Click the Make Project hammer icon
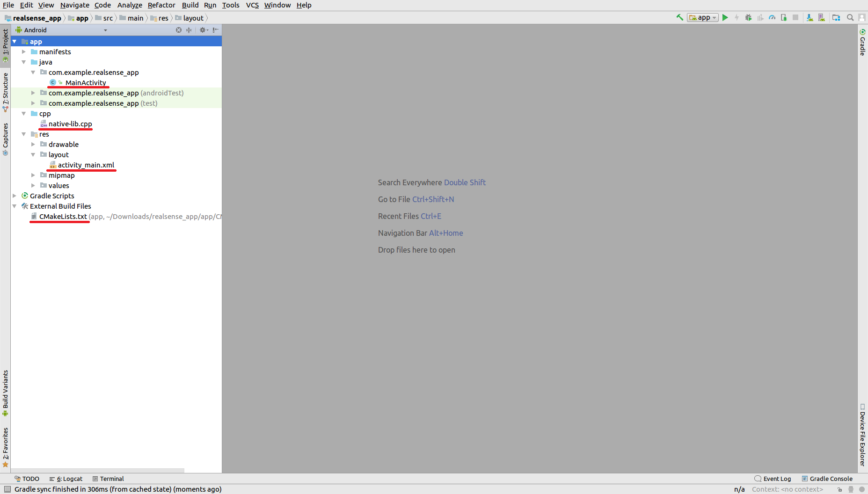 click(x=679, y=17)
